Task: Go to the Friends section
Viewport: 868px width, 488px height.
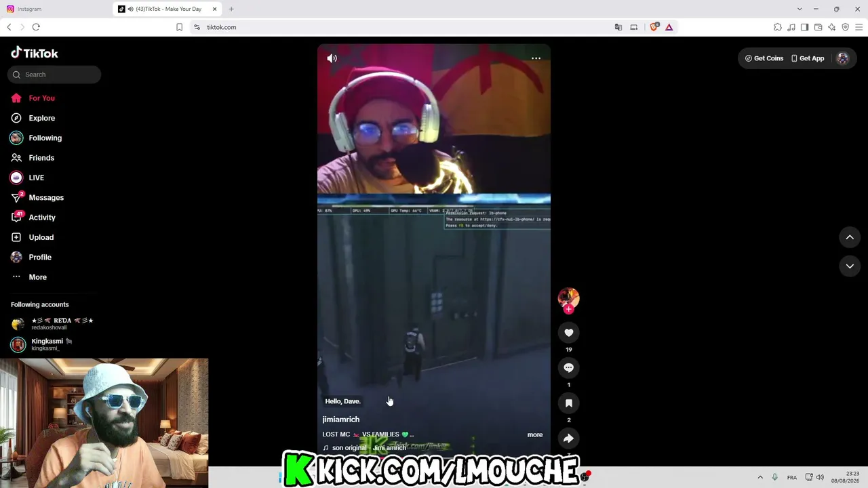Action: (41, 158)
